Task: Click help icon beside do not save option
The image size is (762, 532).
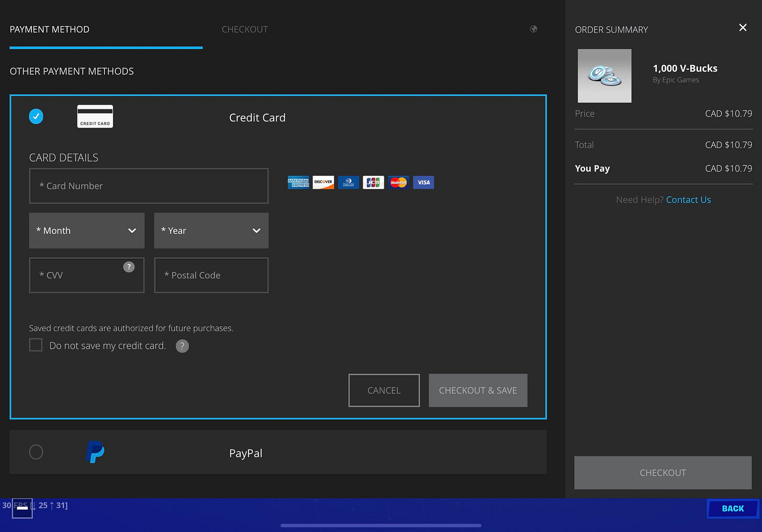Action: tap(182, 346)
